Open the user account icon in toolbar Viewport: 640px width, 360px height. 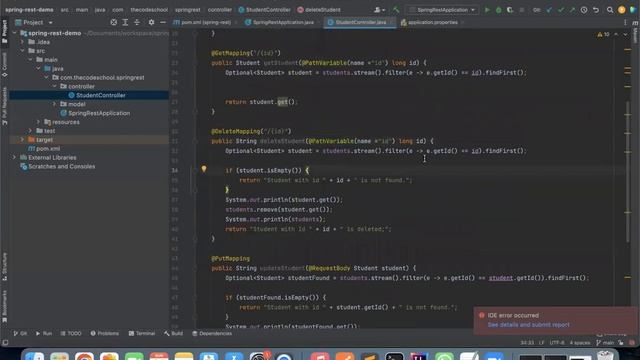click(x=379, y=10)
